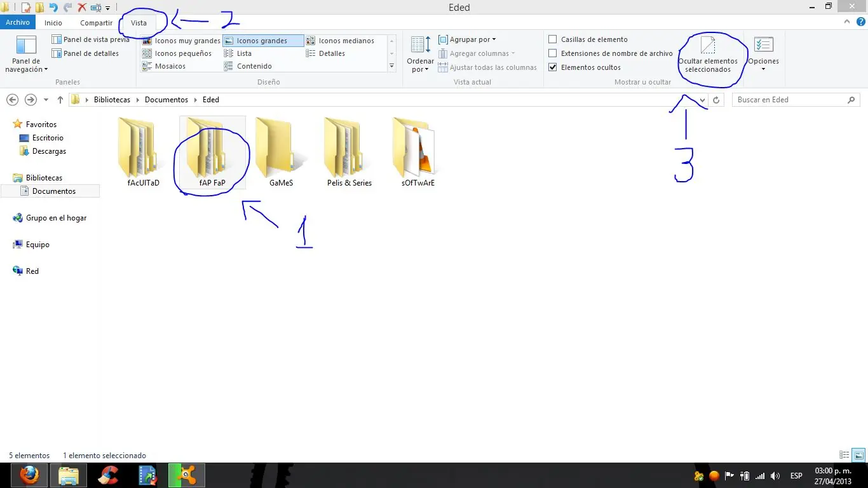Viewport: 868px width, 488px height.
Task: Uncheck Elementos ocultos checkbox
Action: [553, 67]
